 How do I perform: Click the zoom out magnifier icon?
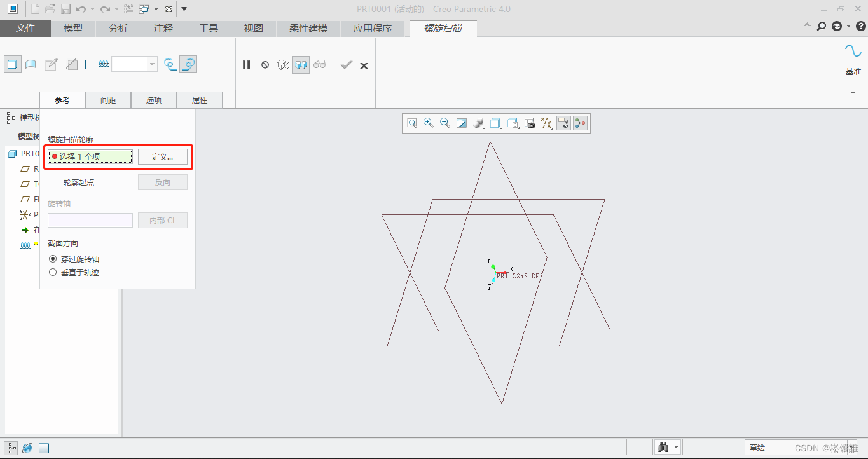[445, 123]
